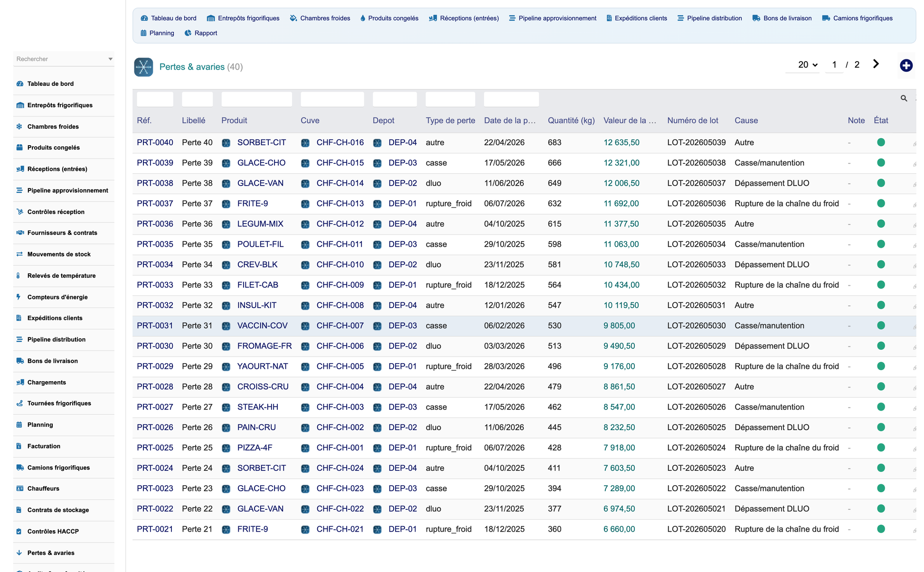Viewport: 924px width, 572px height.
Task: Open Contrats de stockage in sidebar
Action: click(x=58, y=510)
